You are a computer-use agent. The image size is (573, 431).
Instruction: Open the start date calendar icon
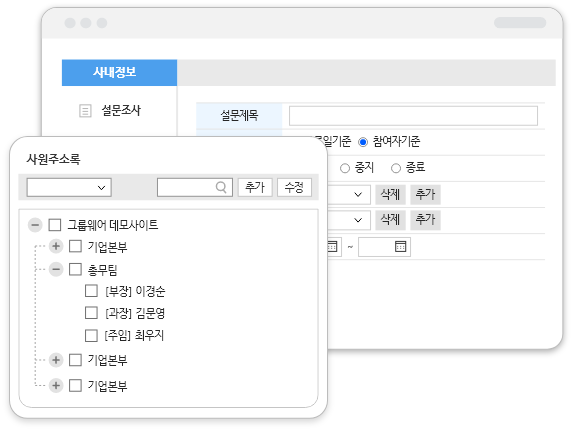[x=332, y=247]
